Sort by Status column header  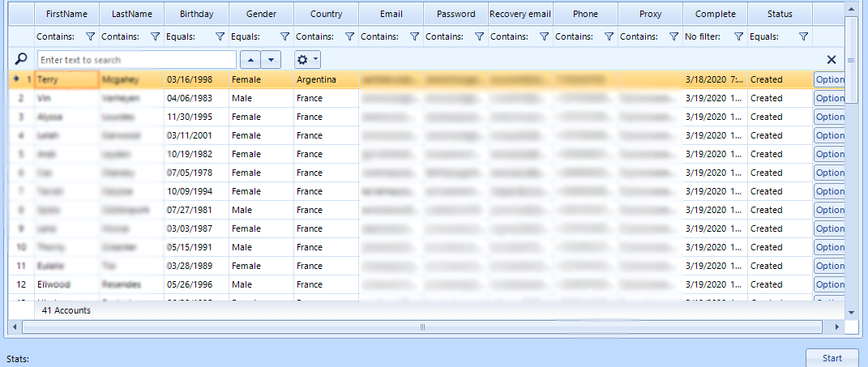pyautogui.click(x=780, y=14)
